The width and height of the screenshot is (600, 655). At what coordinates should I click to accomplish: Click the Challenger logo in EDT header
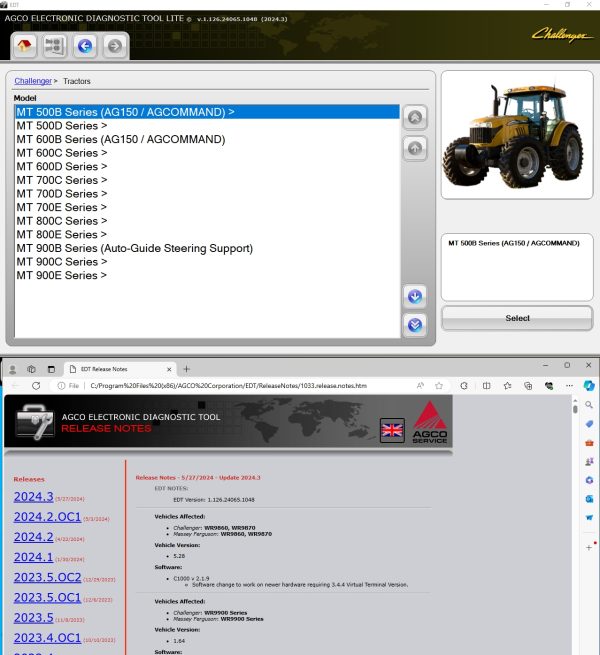point(562,35)
